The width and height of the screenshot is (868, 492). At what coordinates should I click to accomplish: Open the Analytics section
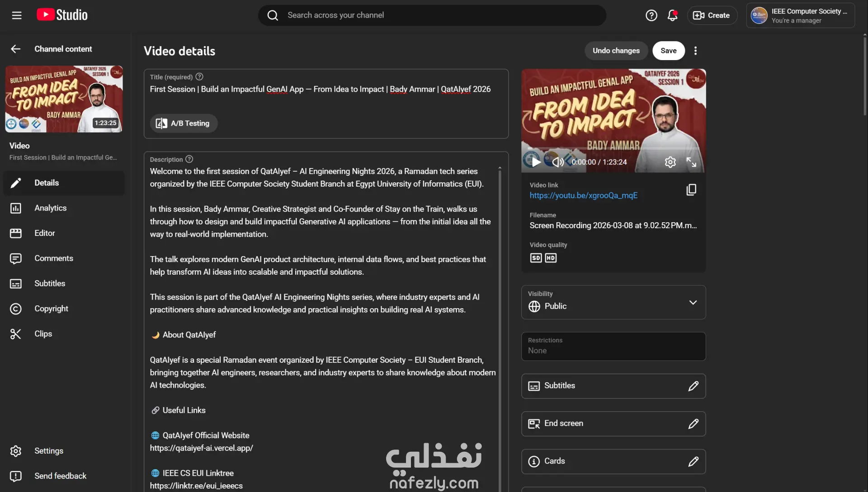(64, 208)
